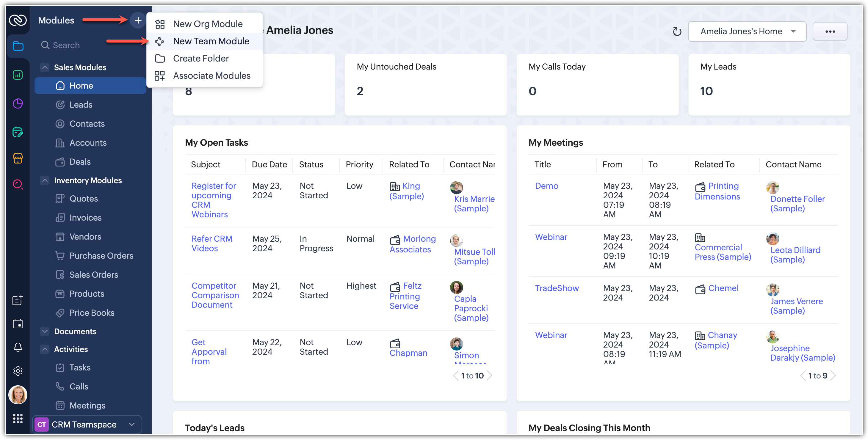Screen dimensions: 868x440
Task: Click the calendar icon in left rail
Action: [x=18, y=324]
